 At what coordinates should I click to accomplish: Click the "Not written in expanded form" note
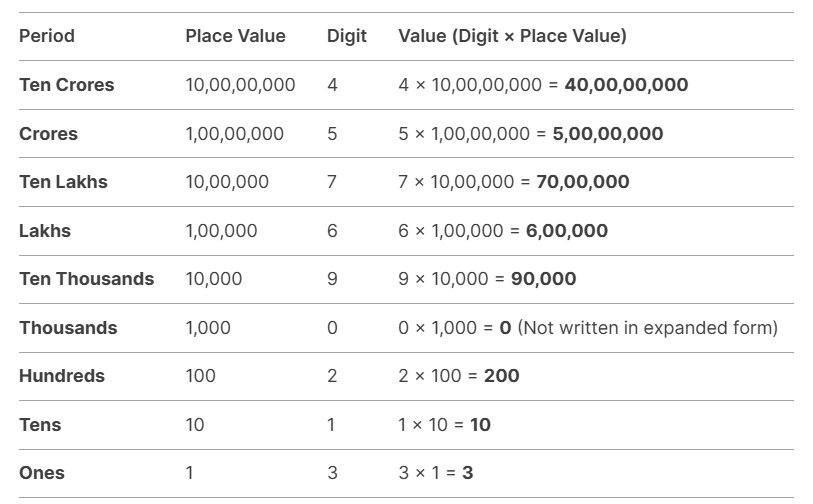click(x=647, y=328)
